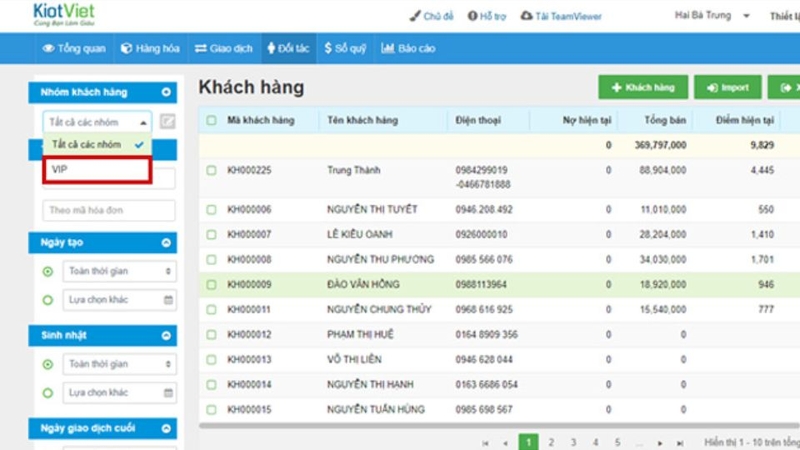Expand the Hai Bà Trưng branch dropdown
This screenshot has height=450, width=800.
tap(712, 15)
